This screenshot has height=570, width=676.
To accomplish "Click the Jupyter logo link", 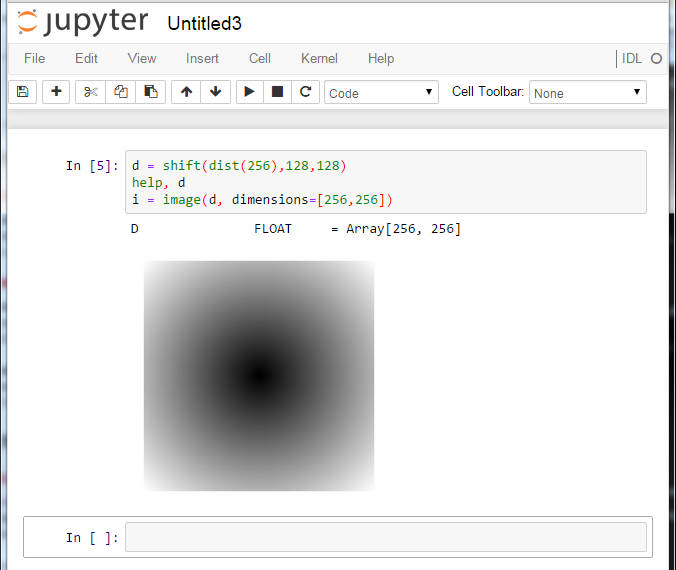I will 82,22.
